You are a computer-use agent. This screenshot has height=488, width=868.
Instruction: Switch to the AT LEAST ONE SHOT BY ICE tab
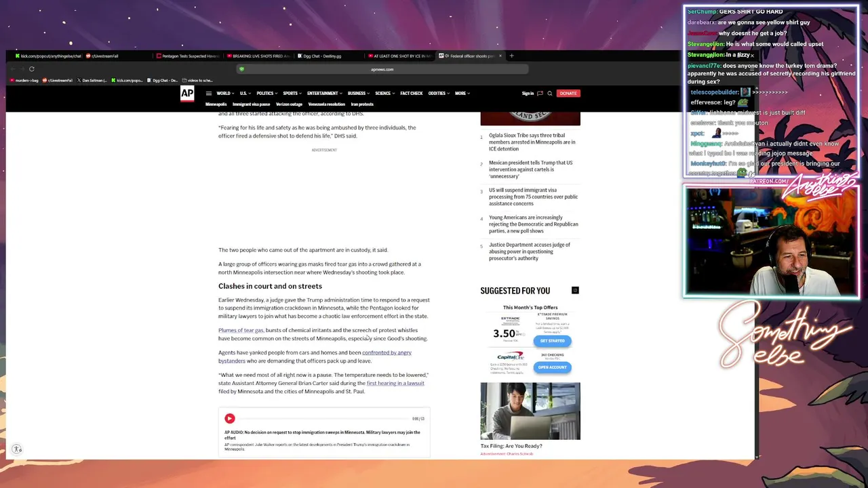(399, 56)
